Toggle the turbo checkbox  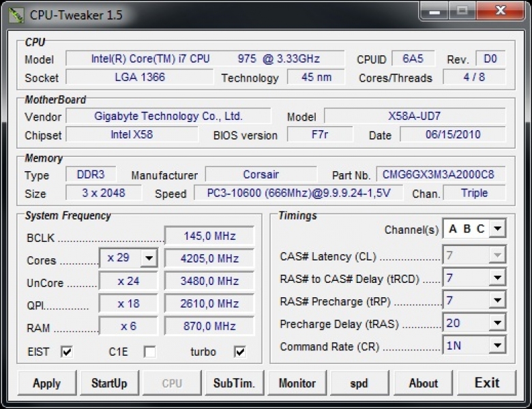[240, 352]
